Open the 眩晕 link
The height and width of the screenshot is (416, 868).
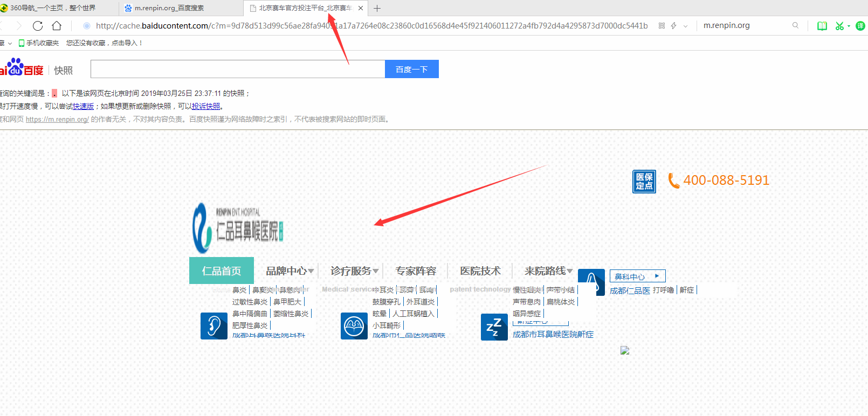pos(380,314)
